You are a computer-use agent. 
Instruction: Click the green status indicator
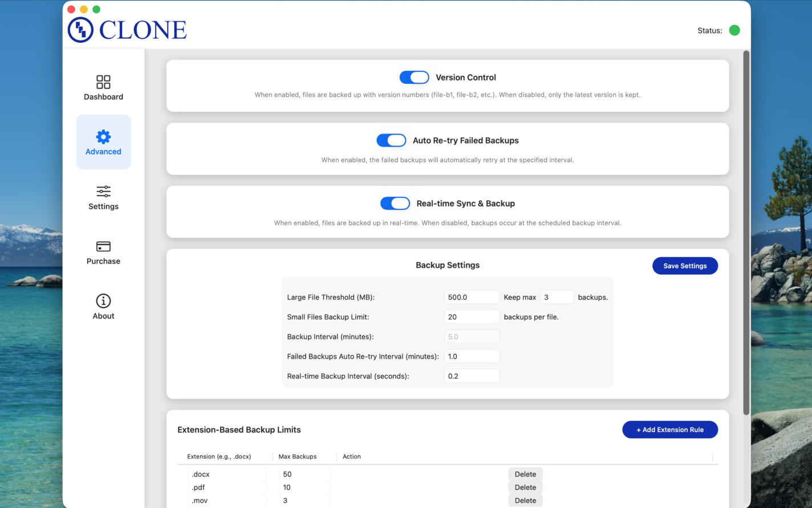coord(734,30)
